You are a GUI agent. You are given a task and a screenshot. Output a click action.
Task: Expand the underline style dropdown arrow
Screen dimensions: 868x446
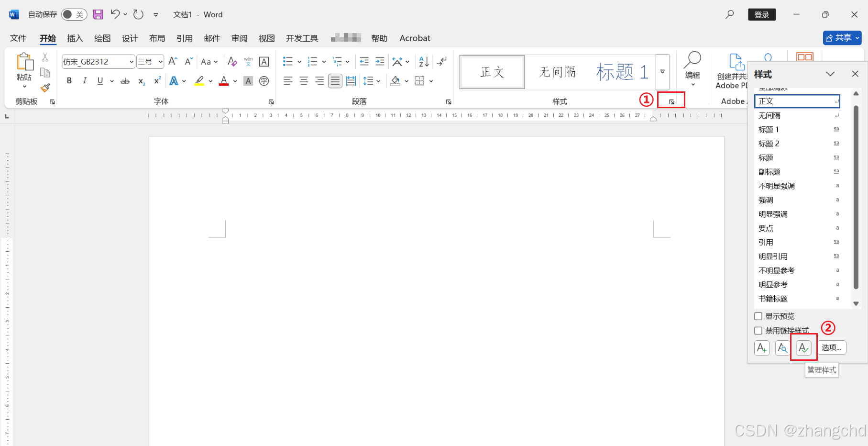111,81
